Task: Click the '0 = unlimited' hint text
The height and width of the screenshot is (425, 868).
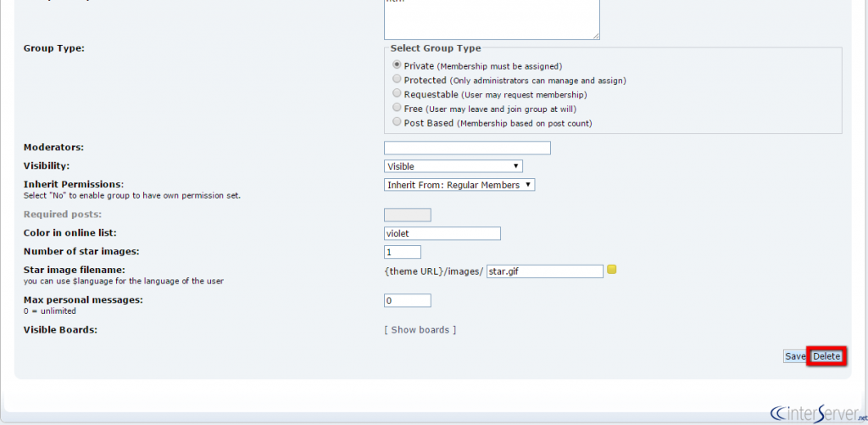Action: coord(50,310)
